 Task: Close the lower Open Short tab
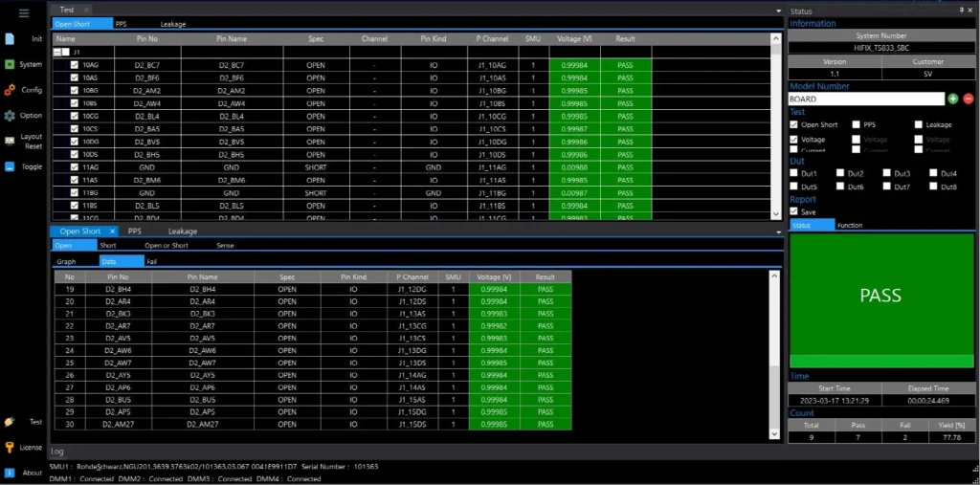coord(111,231)
